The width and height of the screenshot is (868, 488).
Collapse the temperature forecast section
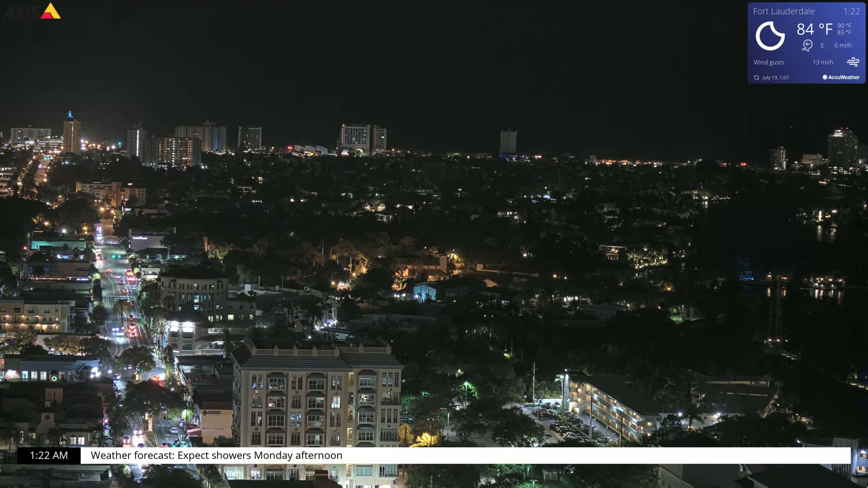844,29
